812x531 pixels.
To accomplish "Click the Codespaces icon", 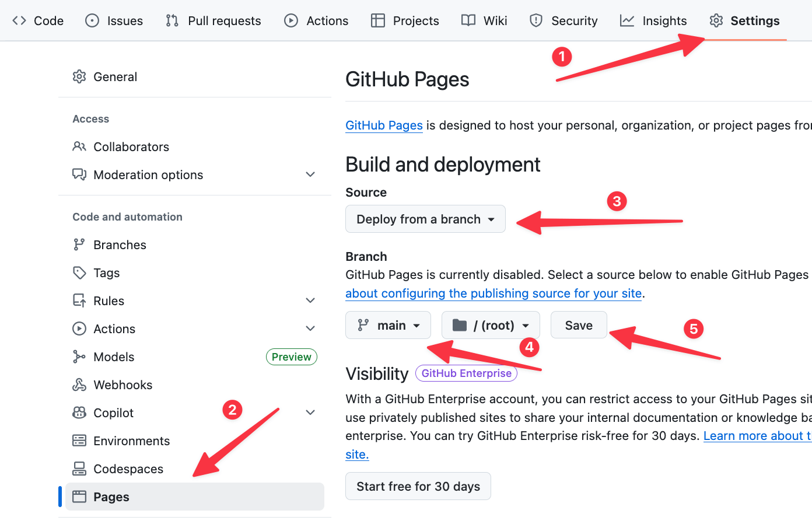I will click(x=79, y=469).
